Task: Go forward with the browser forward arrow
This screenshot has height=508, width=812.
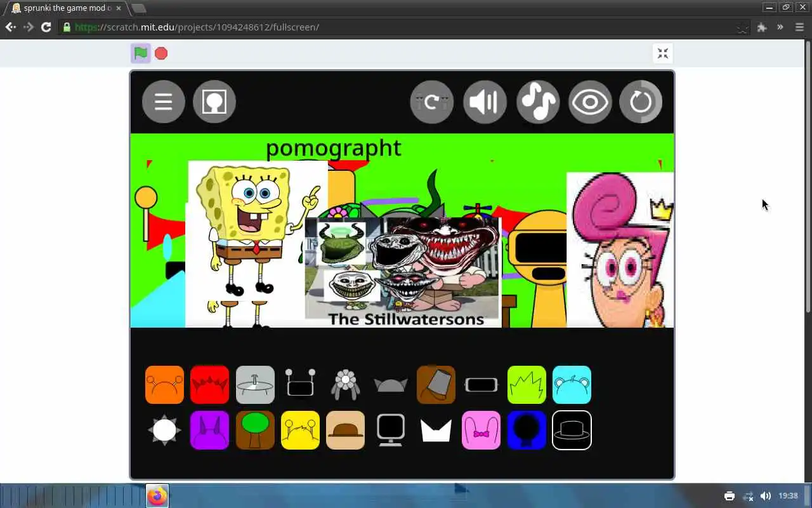Action: 29,27
